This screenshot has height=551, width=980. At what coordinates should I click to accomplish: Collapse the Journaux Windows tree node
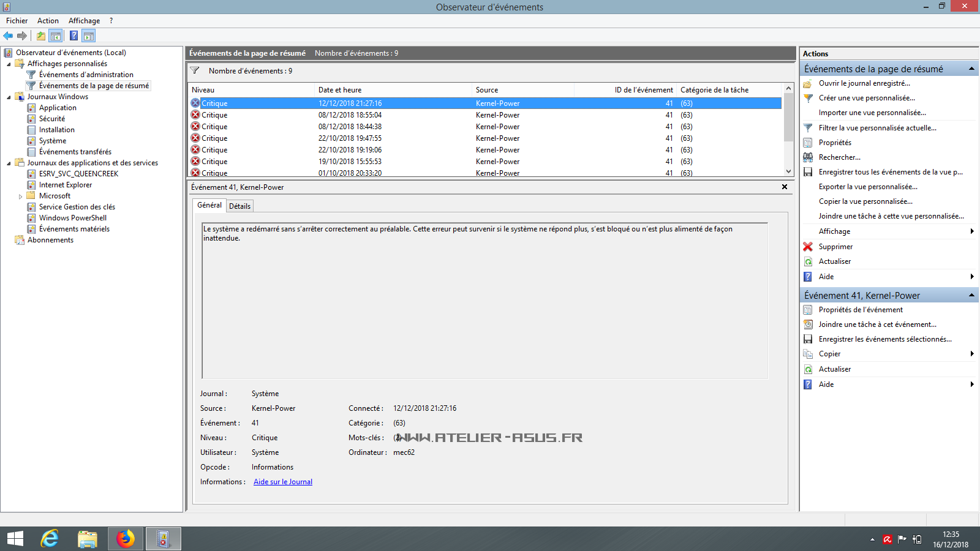[x=9, y=97]
